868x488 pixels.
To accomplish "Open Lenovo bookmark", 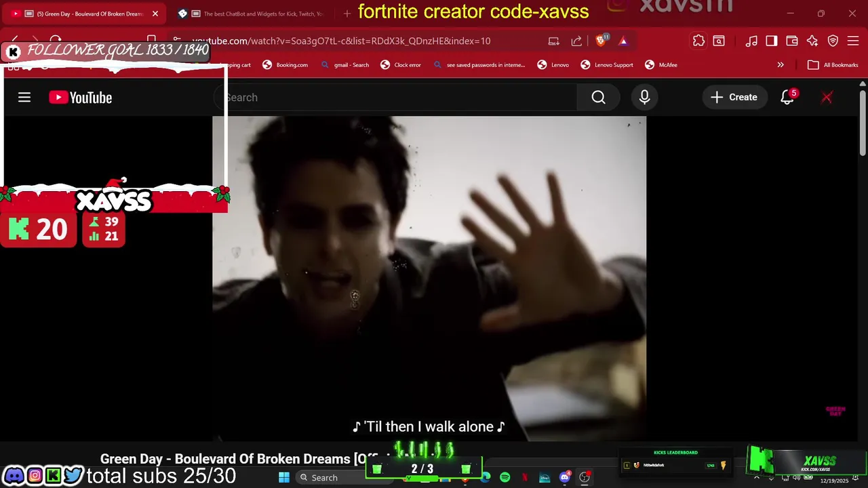I will click(x=553, y=65).
